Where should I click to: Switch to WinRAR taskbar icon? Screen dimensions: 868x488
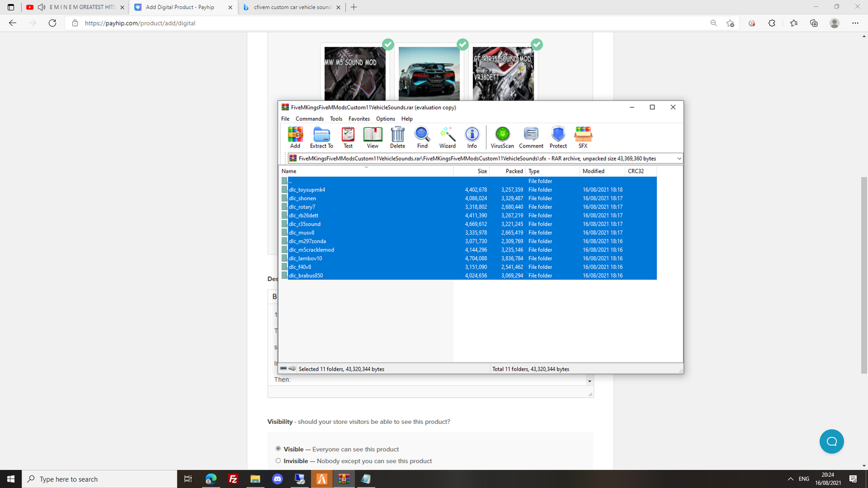click(x=344, y=479)
